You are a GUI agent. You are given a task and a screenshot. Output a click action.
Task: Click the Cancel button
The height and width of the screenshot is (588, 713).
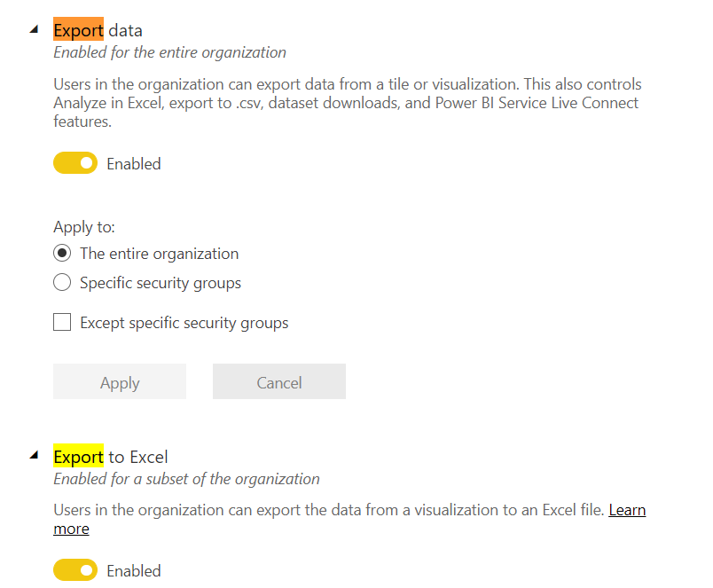(279, 381)
